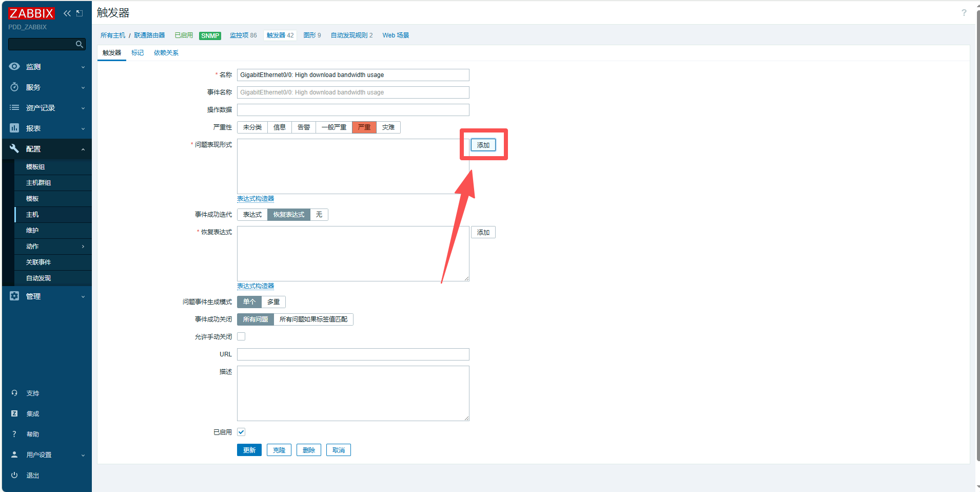Viewport: 980px width, 492px height.
Task: Click the Administration gear icon
Action: (x=14, y=296)
